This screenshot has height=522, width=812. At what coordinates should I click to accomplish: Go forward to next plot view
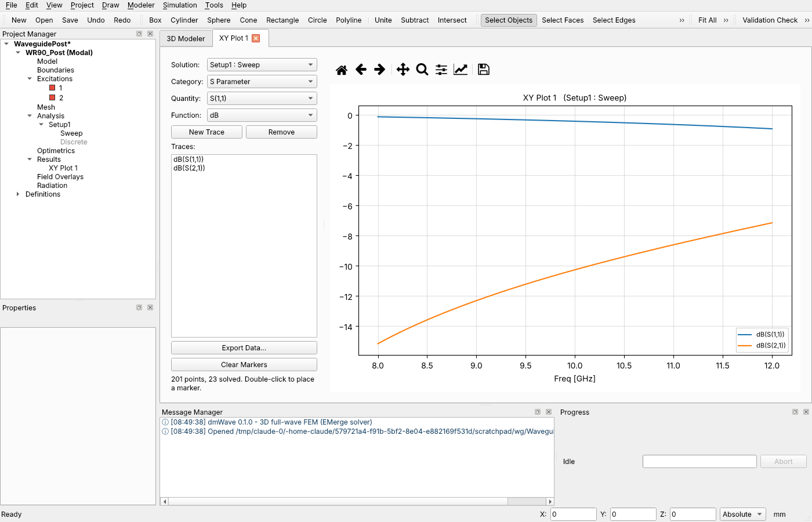tap(380, 70)
